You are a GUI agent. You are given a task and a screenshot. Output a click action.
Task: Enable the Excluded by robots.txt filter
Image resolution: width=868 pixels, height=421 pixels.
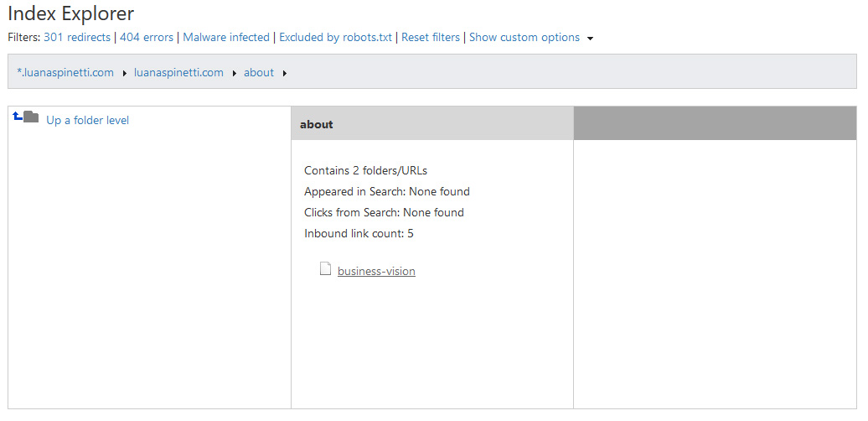(335, 37)
